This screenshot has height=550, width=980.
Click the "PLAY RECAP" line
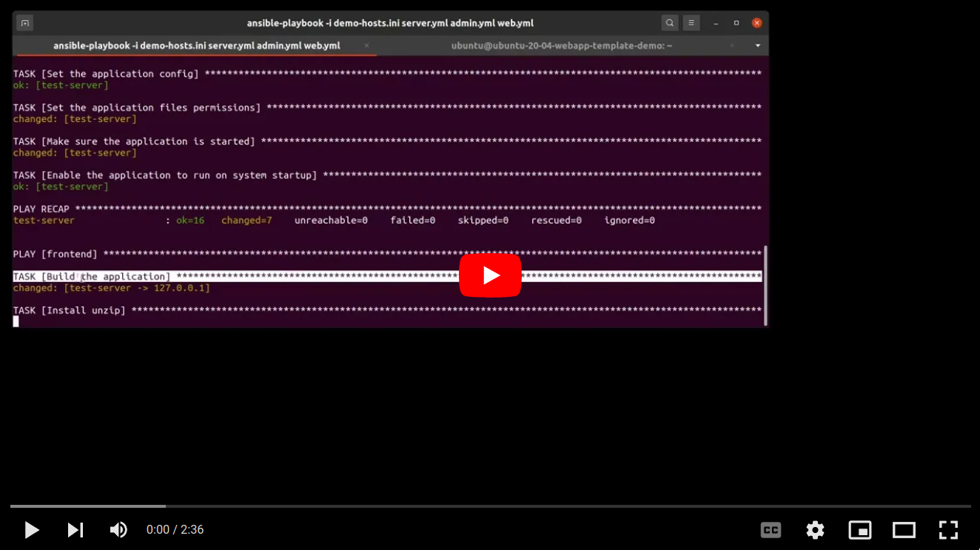click(x=387, y=209)
